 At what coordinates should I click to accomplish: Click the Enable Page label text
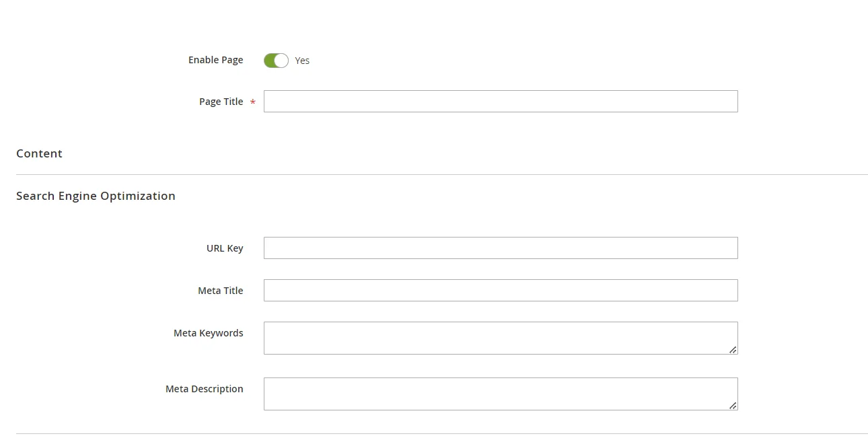click(215, 60)
